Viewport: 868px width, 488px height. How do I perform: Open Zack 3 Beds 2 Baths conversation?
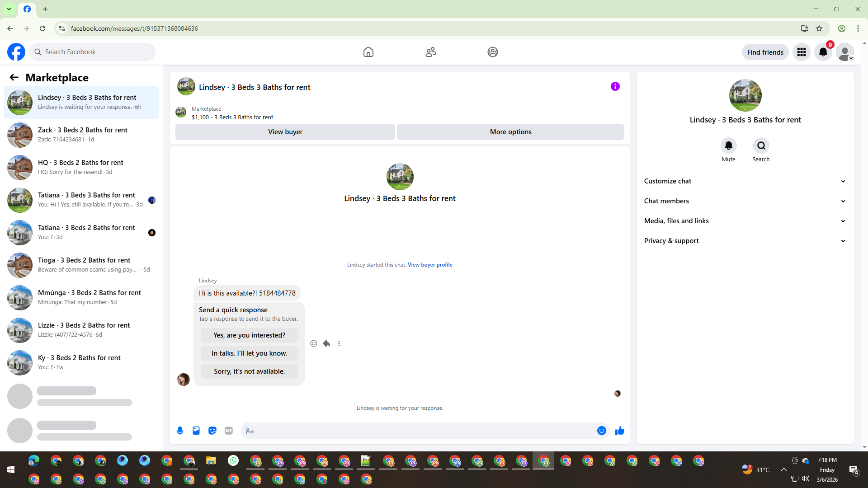81,135
